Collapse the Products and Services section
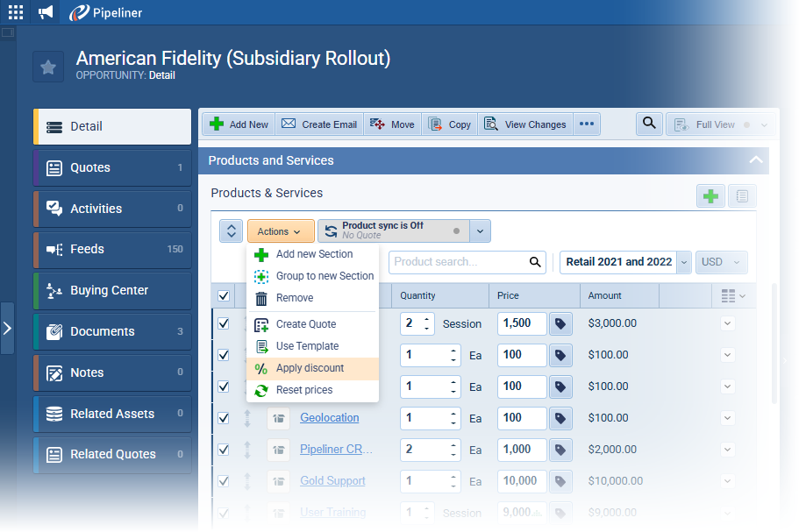 (754, 160)
